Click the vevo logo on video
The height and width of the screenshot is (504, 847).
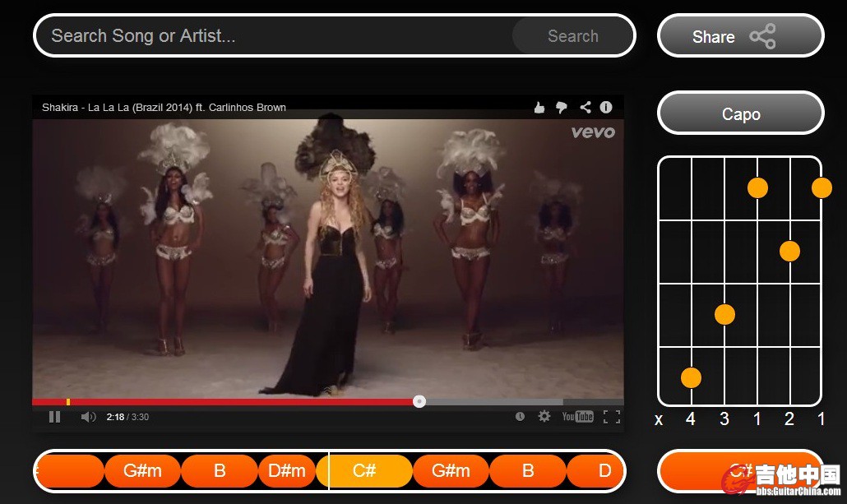point(593,132)
